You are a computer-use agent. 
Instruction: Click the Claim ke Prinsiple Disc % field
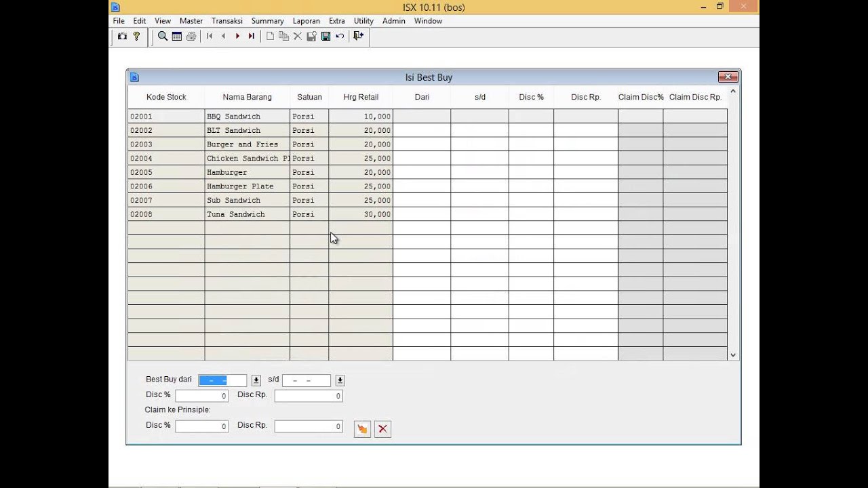(x=201, y=426)
